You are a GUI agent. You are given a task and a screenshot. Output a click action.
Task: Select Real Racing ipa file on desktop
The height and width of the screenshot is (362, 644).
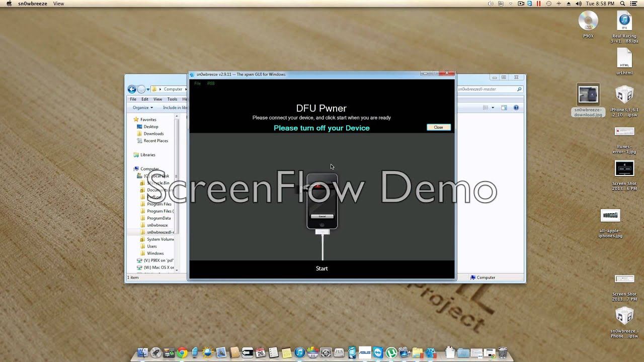point(624,28)
